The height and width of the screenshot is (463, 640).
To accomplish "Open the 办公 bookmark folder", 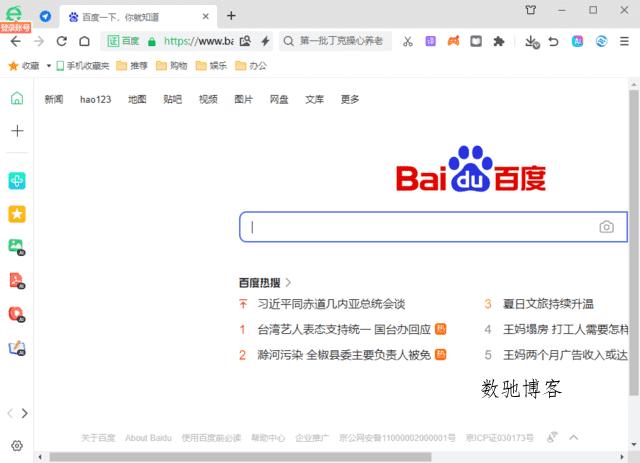I will tap(251, 66).
